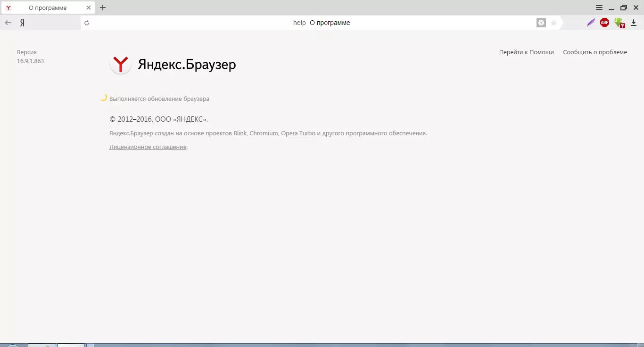Open the Blink project link
The height and width of the screenshot is (347, 644).
coord(240,133)
